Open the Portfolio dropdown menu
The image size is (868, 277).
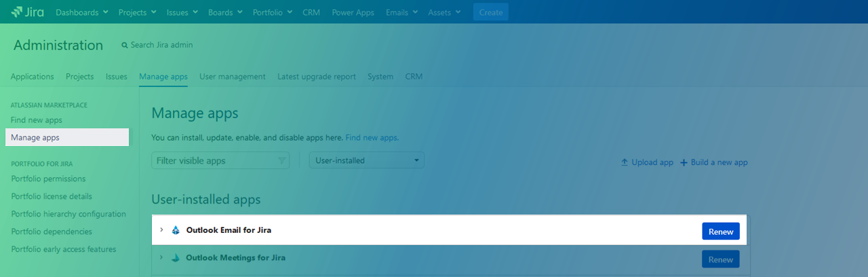coord(272,12)
